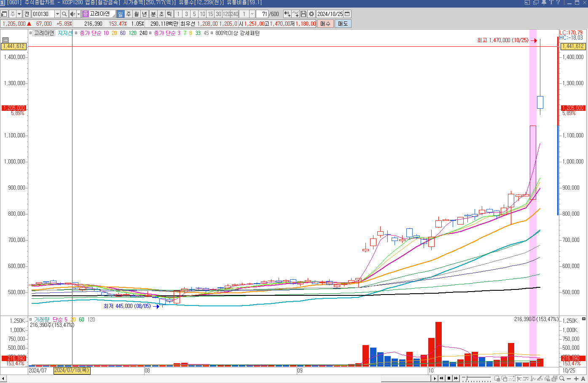Image resolution: width=588 pixels, height=383 pixels.
Task: Click the zoom magnifier icon at bottom right
Action: (x=562, y=379)
